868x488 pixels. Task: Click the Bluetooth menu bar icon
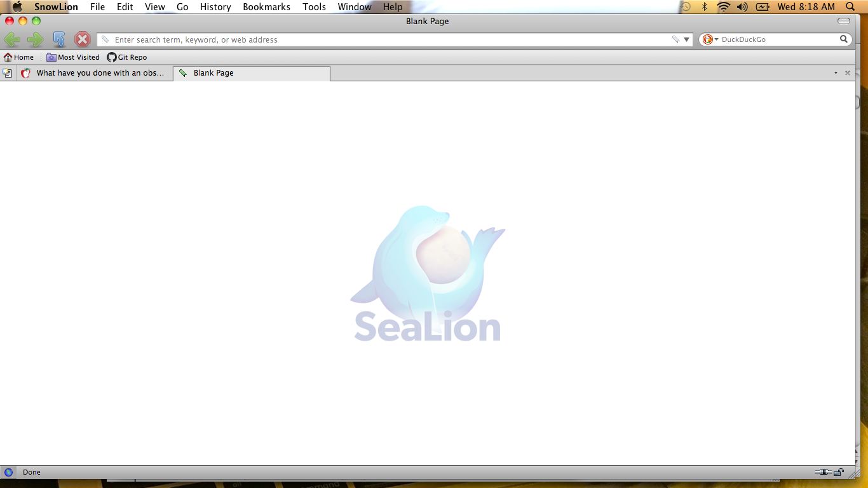tap(704, 7)
